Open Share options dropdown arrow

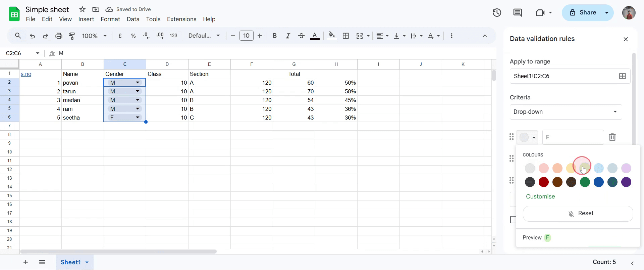point(607,13)
